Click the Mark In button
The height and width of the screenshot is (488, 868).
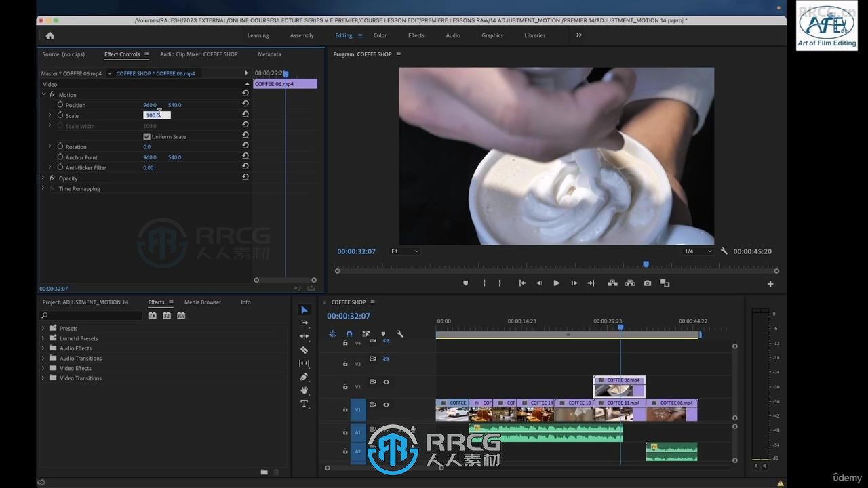(484, 283)
